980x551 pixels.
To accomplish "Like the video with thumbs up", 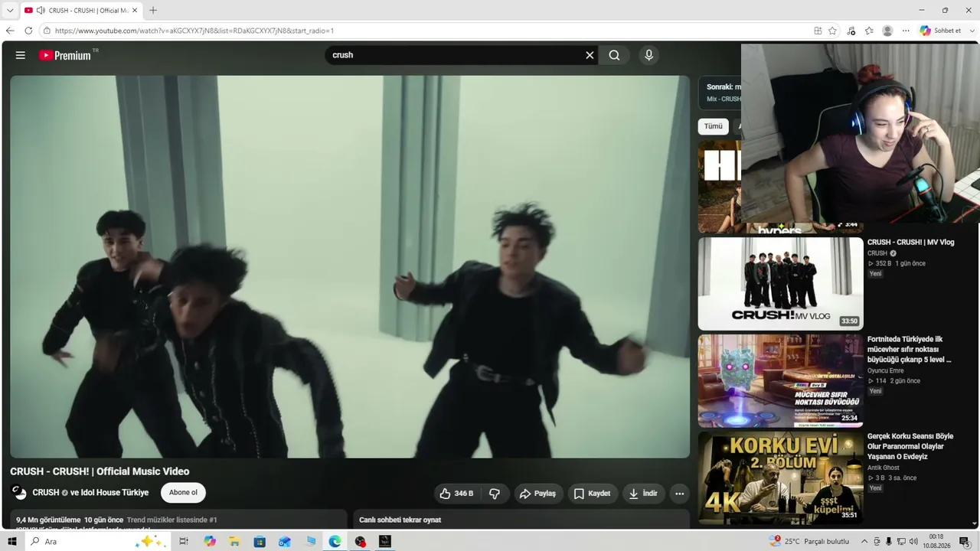I will [x=456, y=494].
